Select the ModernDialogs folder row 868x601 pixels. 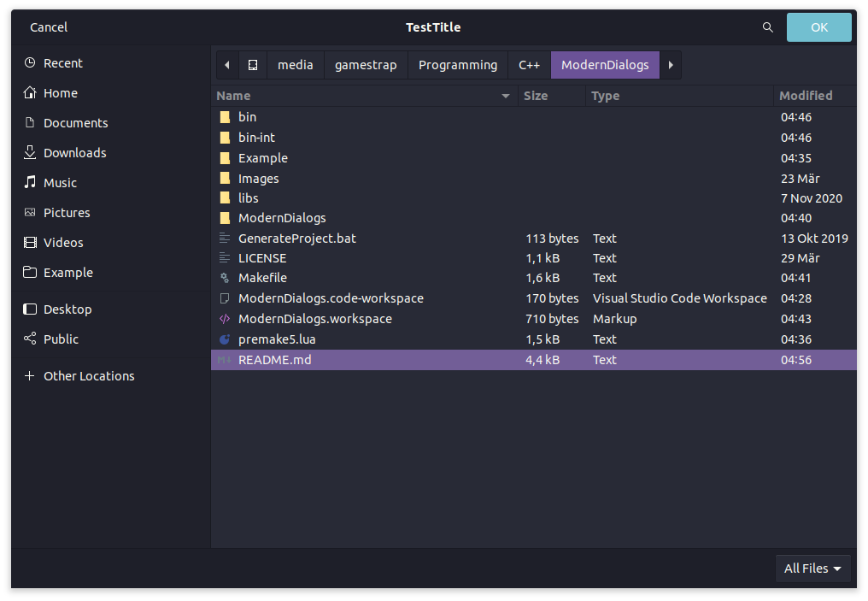(x=534, y=218)
